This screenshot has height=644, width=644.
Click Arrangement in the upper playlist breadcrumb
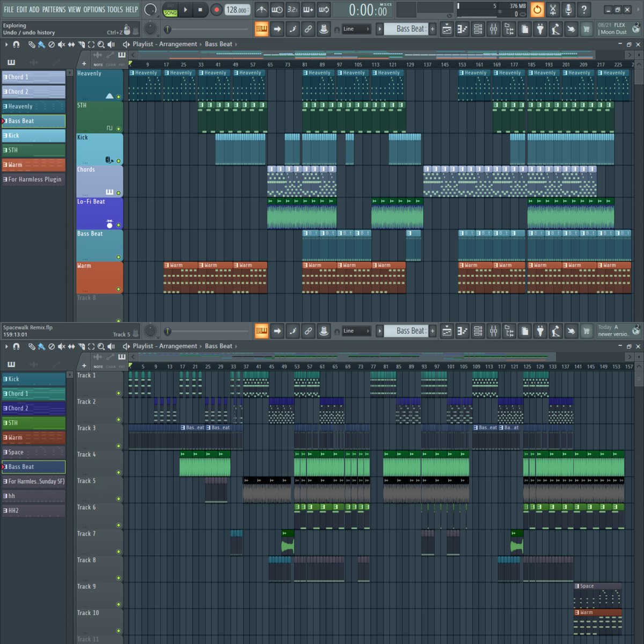coord(178,45)
